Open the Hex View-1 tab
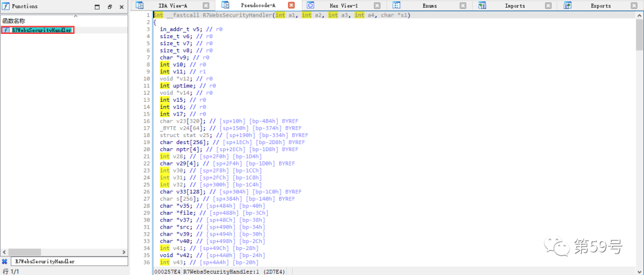The width and height of the screenshot is (644, 275). point(344,6)
